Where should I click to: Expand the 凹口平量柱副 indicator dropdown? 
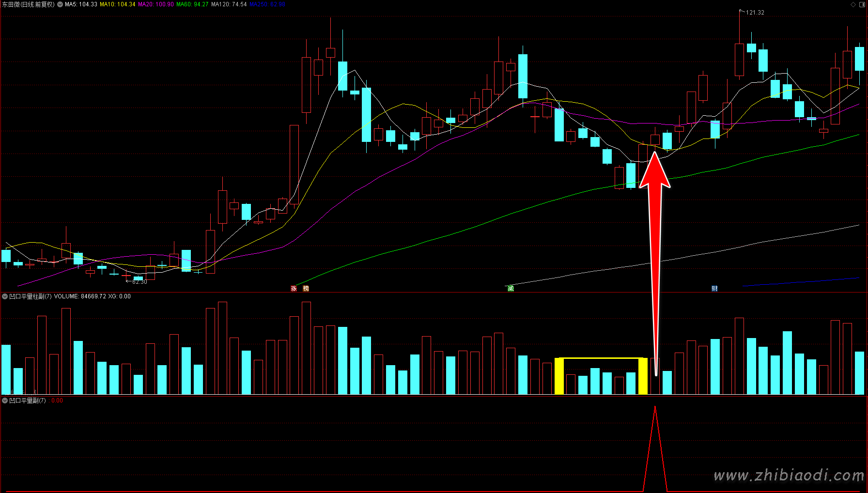[x=5, y=296]
